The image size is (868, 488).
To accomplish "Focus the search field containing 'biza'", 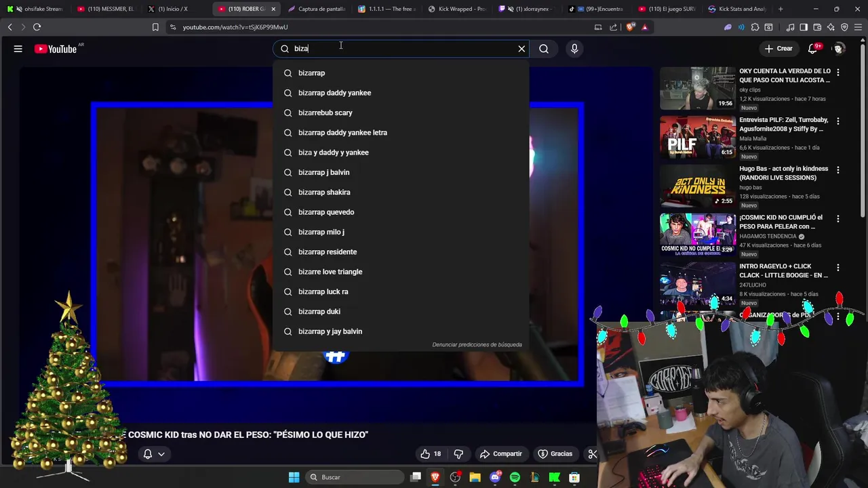I will (x=400, y=49).
